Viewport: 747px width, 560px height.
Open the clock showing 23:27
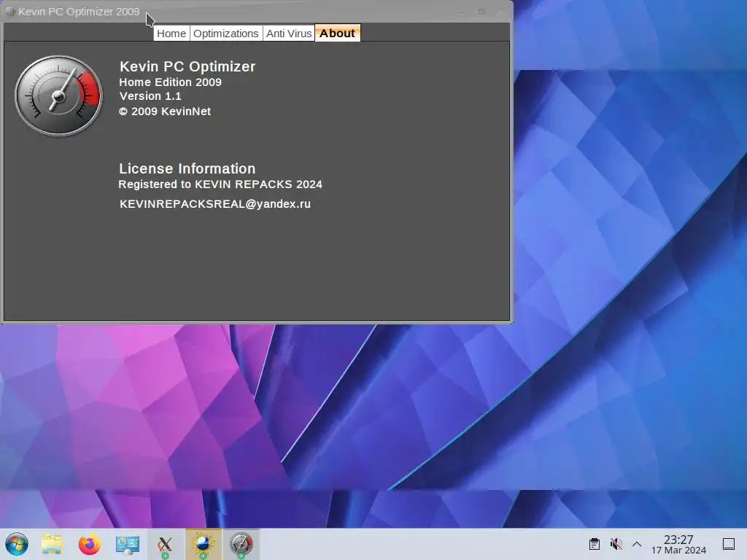[x=678, y=544]
